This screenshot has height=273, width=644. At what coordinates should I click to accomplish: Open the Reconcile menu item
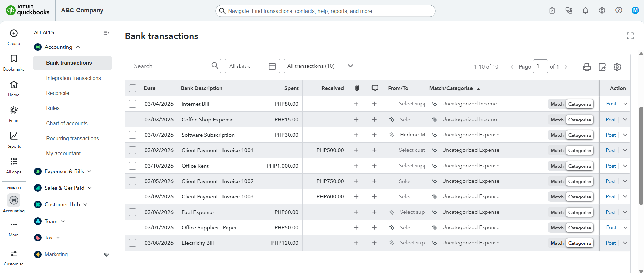[58, 93]
